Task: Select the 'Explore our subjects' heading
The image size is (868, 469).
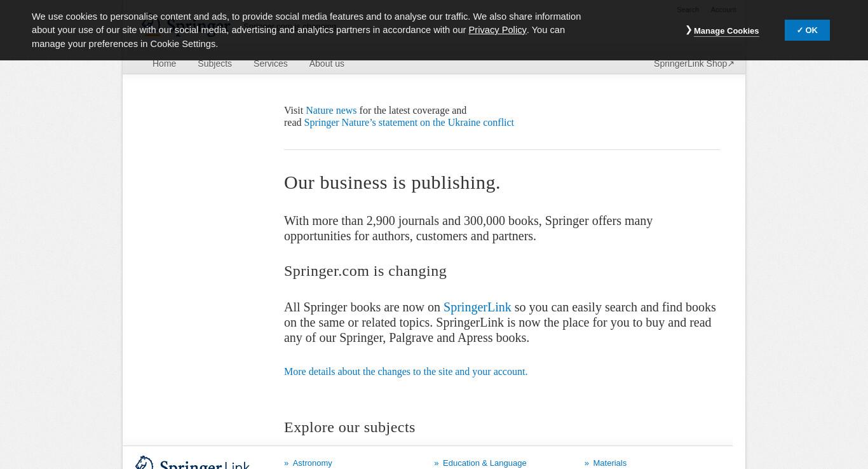Action: point(349,427)
